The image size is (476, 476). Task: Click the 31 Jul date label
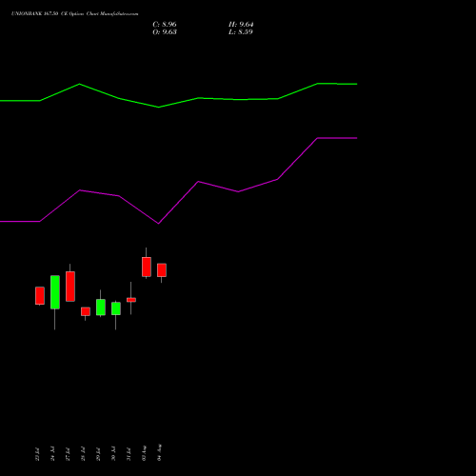click(129, 454)
